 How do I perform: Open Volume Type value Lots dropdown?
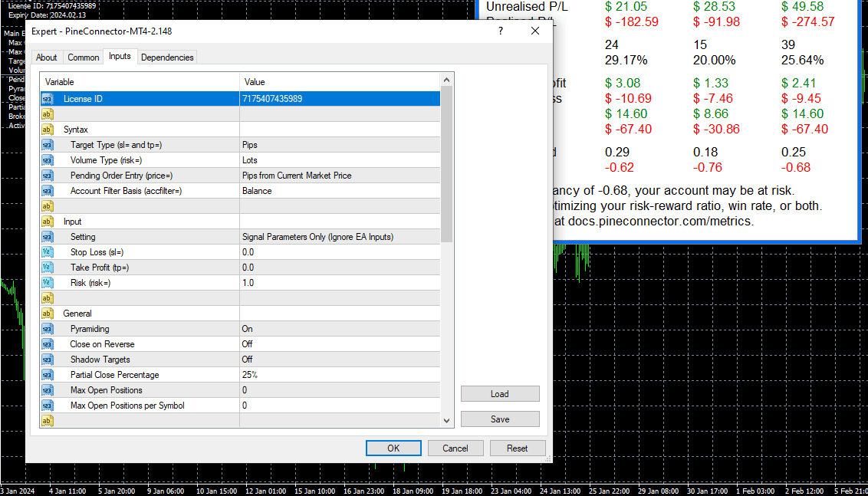[340, 160]
